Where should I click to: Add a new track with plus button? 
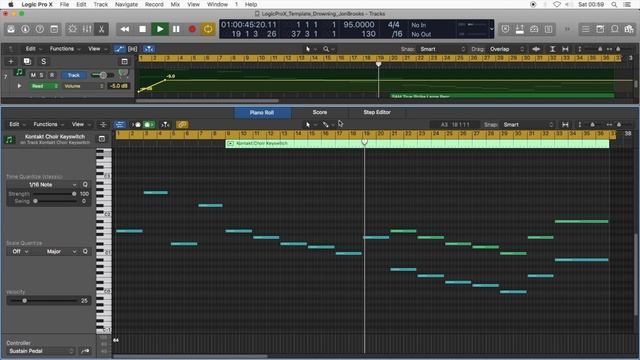pyautogui.click(x=11, y=62)
